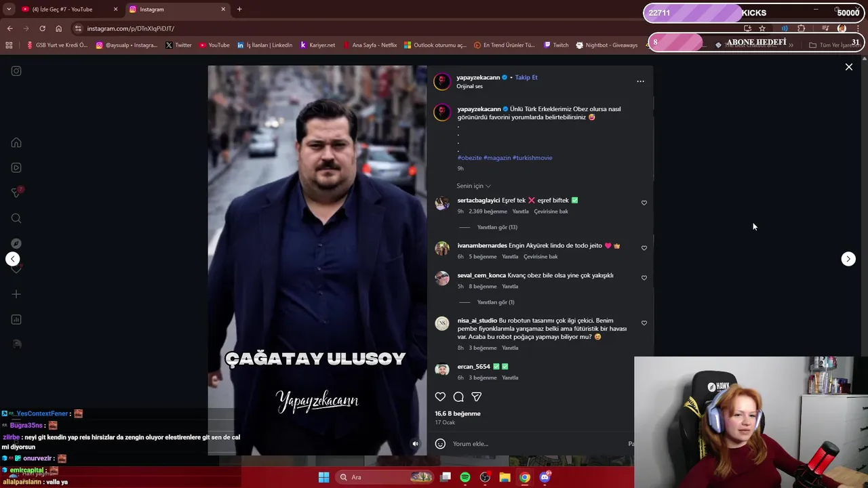Image resolution: width=868 pixels, height=488 pixels.
Task: Open profile avatar in Instagram sidebar
Action: tap(16, 344)
